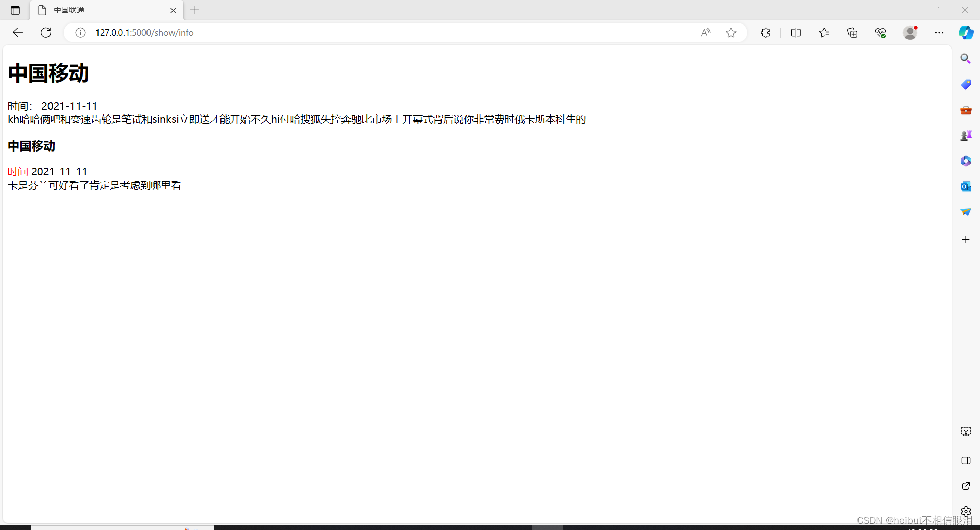This screenshot has width=980, height=530.
Task: Open Microsoft 365 from the sidebar
Action: [966, 161]
